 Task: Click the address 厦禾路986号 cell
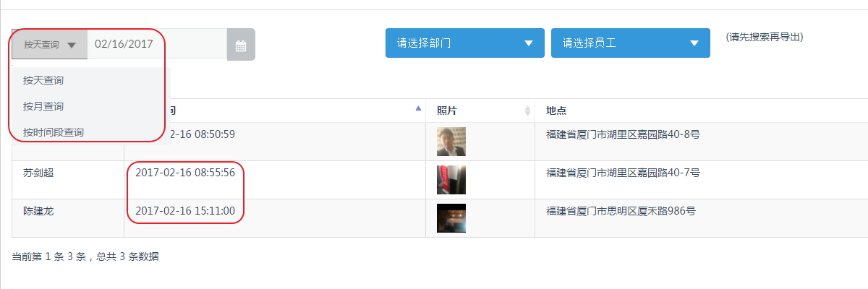(x=701, y=218)
